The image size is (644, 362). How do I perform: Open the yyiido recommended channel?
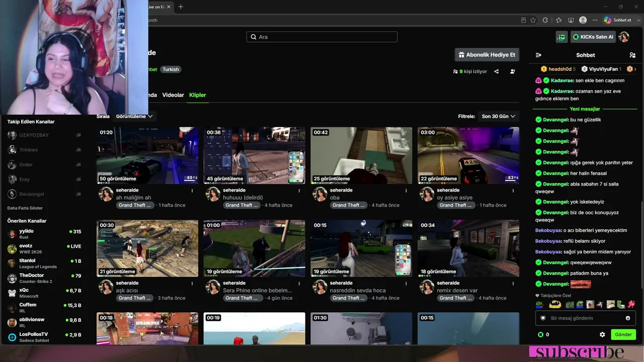coord(44,234)
